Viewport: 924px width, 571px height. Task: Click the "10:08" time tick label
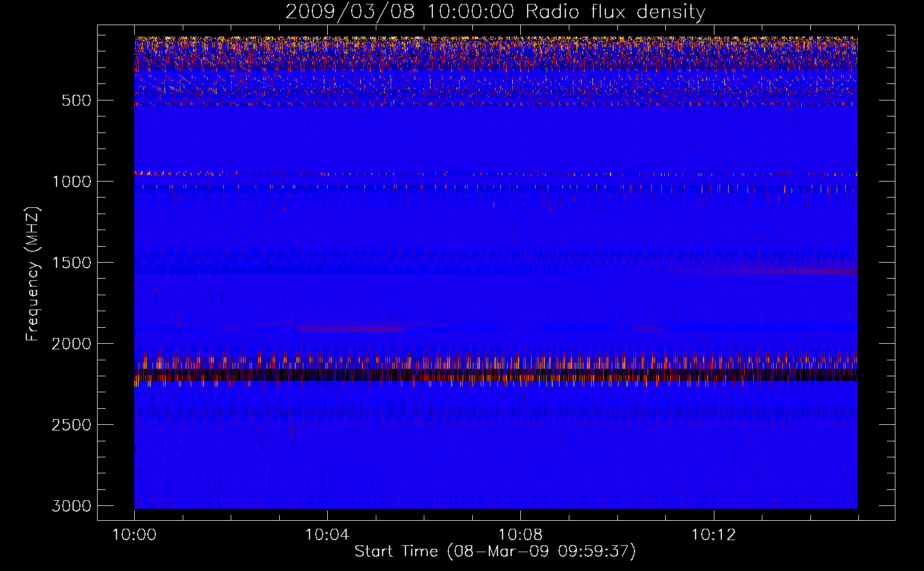pos(520,535)
